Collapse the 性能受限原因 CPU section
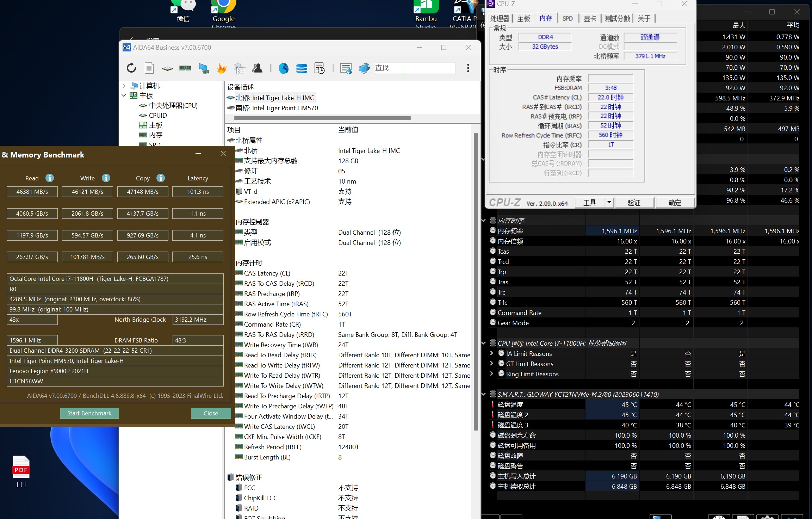Viewport: 812px width, 519px height. click(484, 343)
